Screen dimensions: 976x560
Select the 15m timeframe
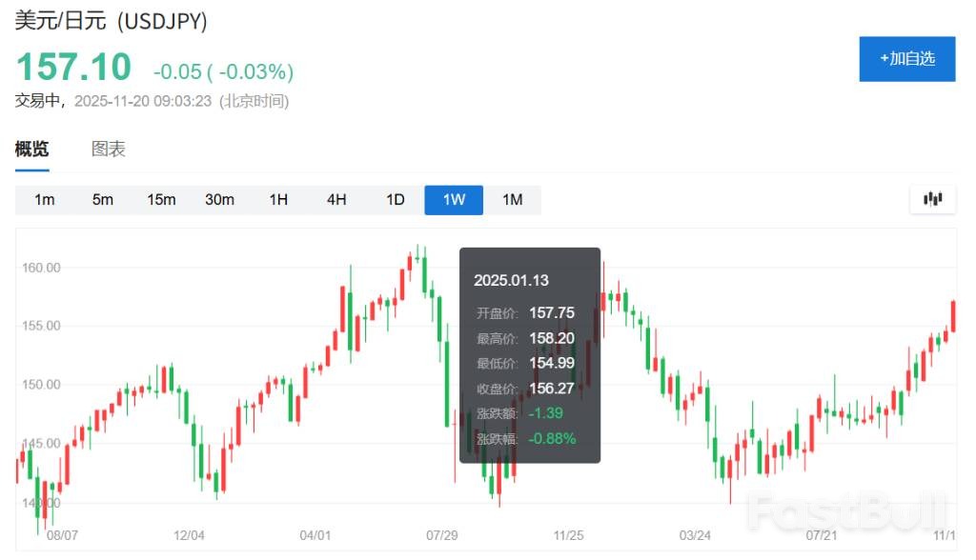(x=161, y=199)
